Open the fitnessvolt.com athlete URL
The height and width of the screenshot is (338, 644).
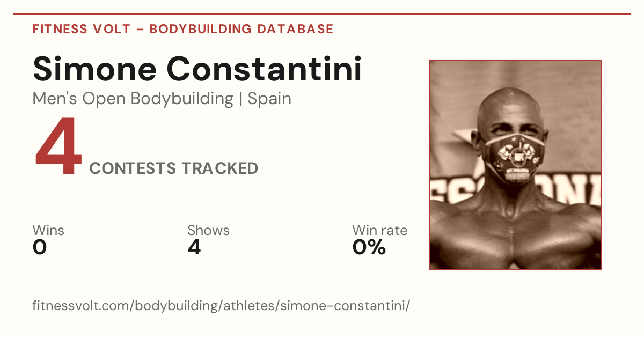point(221,306)
